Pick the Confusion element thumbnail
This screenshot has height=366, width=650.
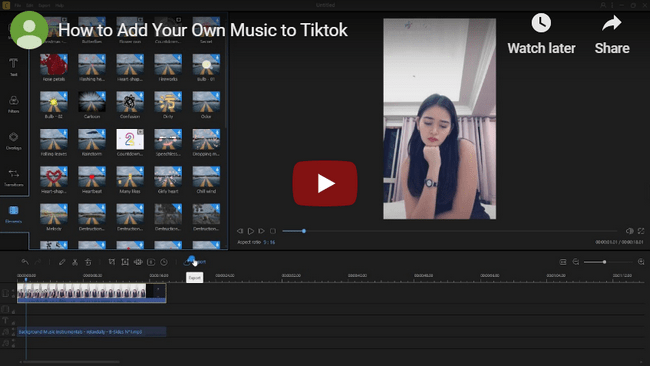click(130, 102)
